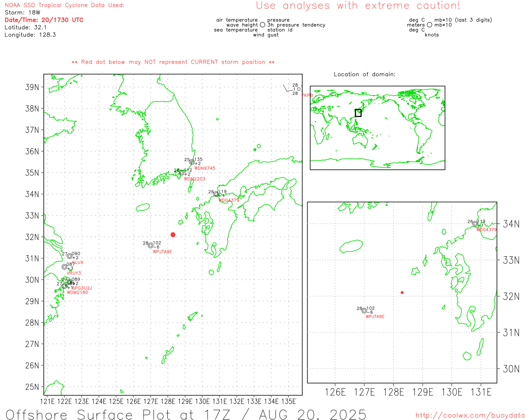Click the large '126E' label under inset map
525x420 pixels.
pyautogui.click(x=335, y=392)
